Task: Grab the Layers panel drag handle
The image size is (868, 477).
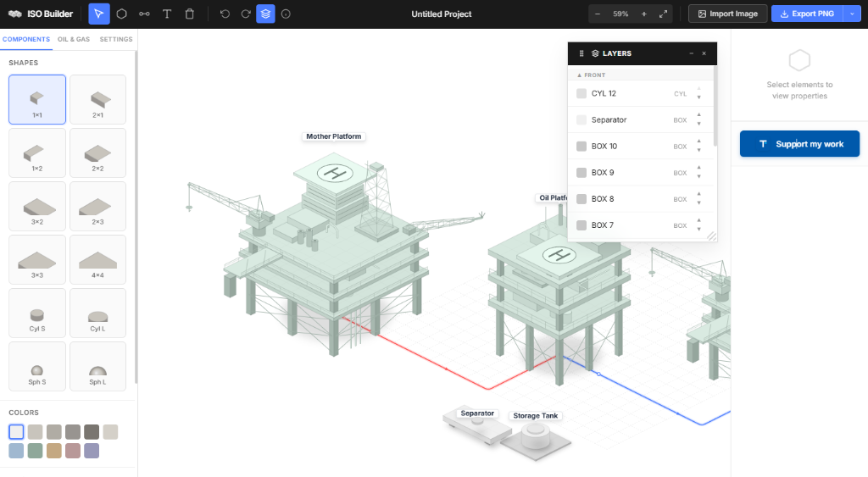Action: point(581,53)
